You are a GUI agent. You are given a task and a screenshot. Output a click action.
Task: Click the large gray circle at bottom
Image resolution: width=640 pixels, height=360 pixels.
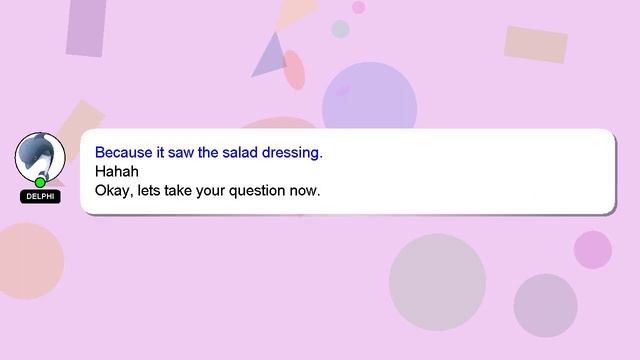point(437,282)
